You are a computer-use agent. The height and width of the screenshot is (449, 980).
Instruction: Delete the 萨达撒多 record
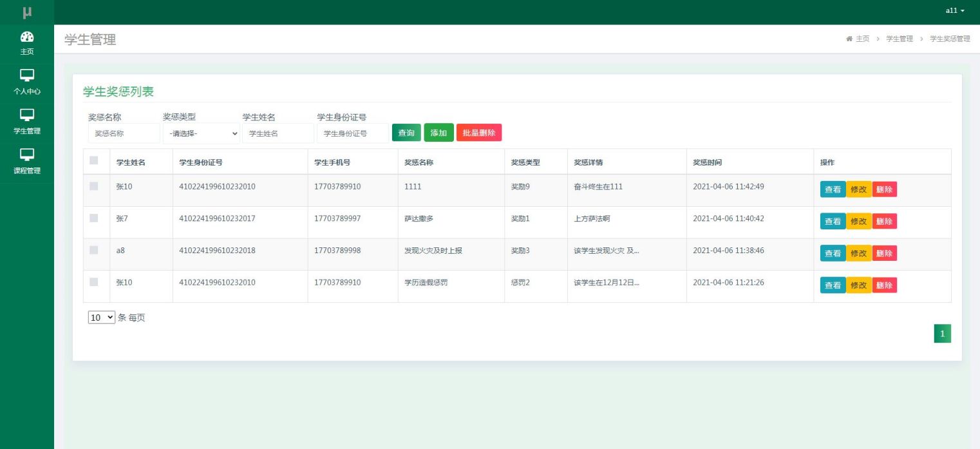coord(884,221)
